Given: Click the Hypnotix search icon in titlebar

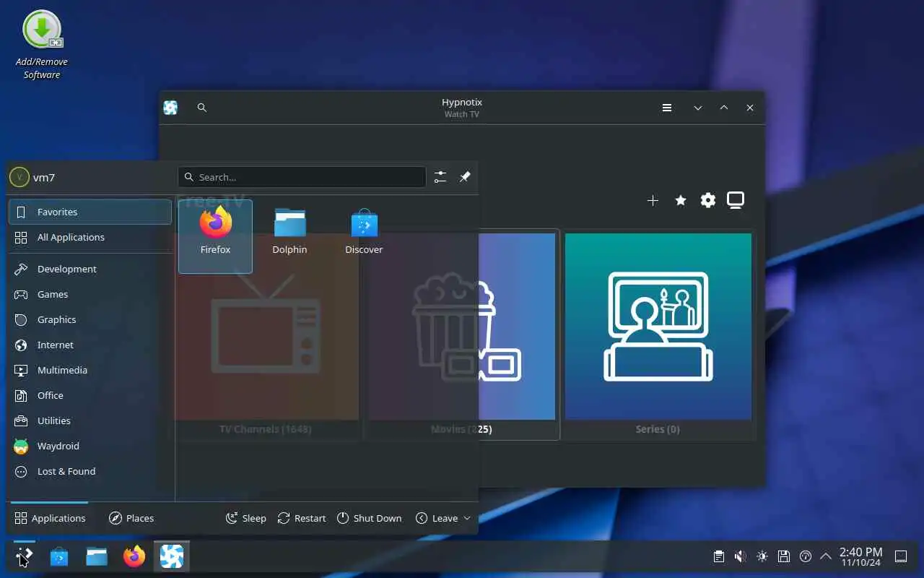Looking at the screenshot, I should [202, 108].
